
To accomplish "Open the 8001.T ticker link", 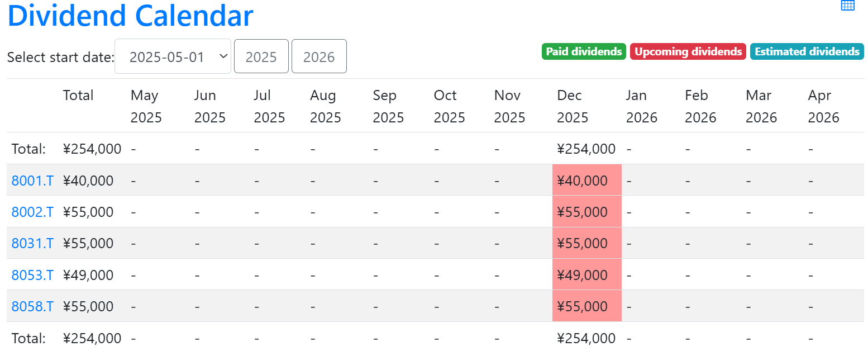I will coord(32,181).
